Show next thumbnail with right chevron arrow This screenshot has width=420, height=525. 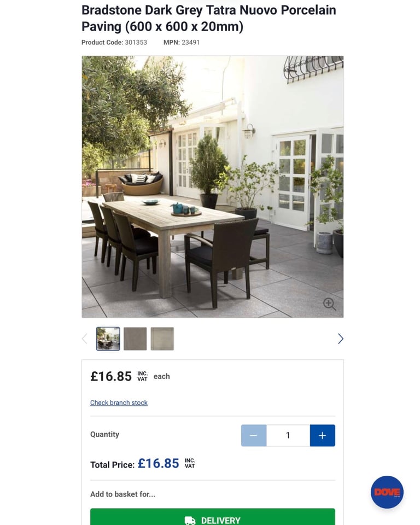coord(340,339)
